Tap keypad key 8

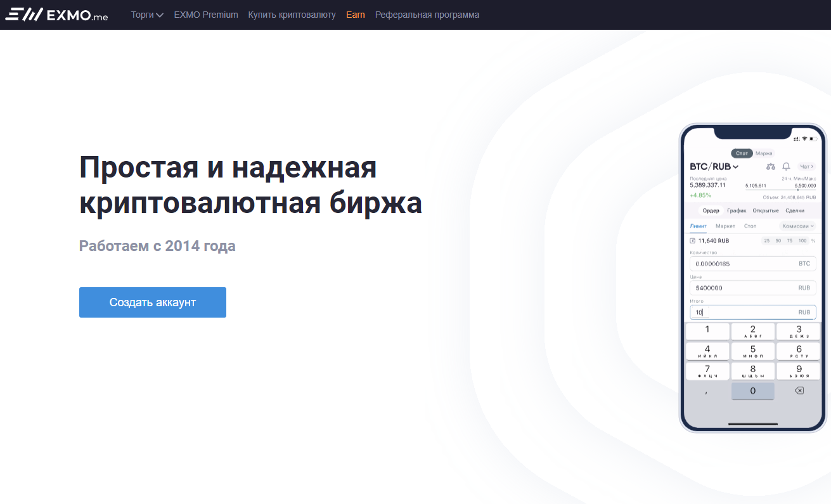pyautogui.click(x=753, y=371)
